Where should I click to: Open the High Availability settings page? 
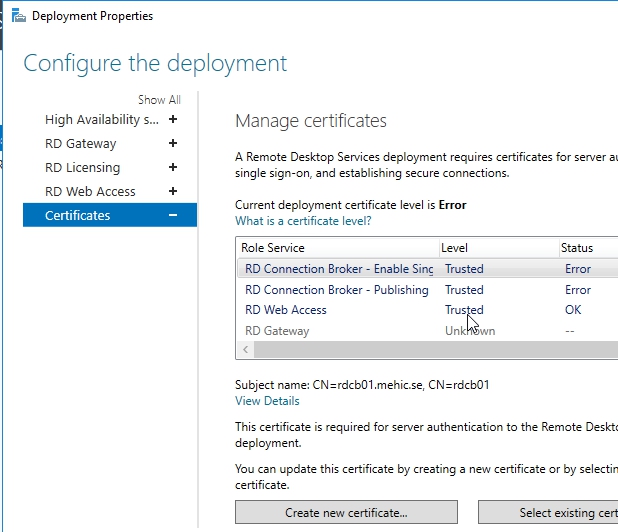coord(101,119)
